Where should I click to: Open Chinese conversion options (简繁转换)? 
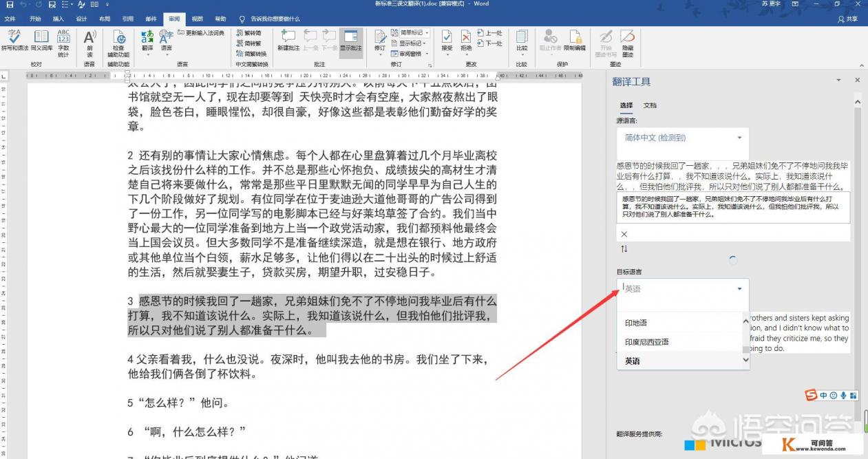tap(251, 53)
